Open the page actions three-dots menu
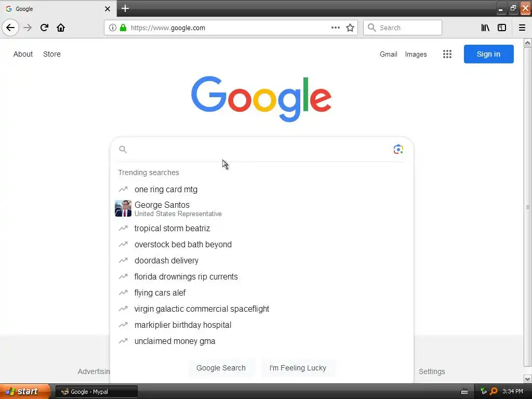This screenshot has width=532, height=399. click(335, 28)
